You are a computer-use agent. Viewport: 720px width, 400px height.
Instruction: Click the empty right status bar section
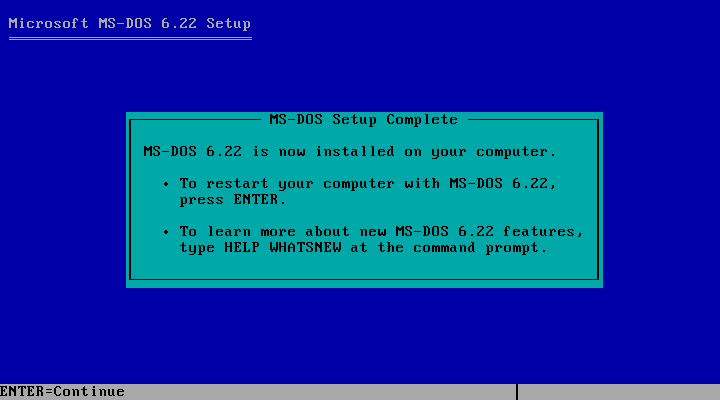click(619, 392)
